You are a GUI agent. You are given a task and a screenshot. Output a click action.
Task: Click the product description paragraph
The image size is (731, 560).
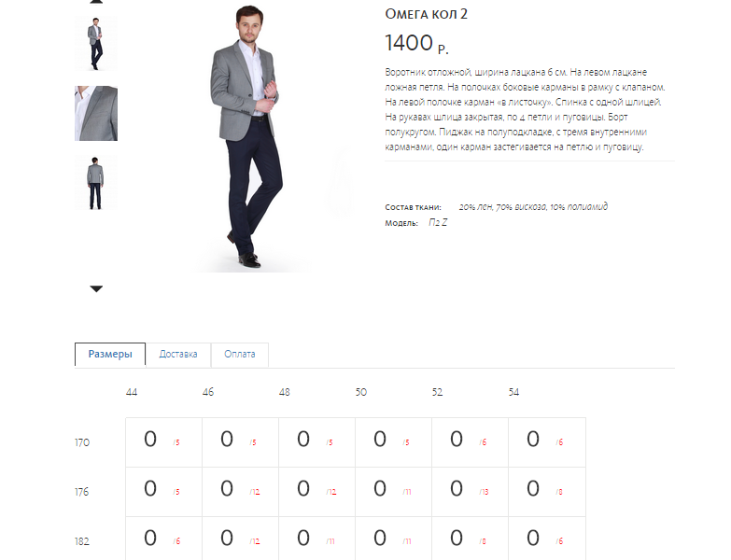point(526,109)
